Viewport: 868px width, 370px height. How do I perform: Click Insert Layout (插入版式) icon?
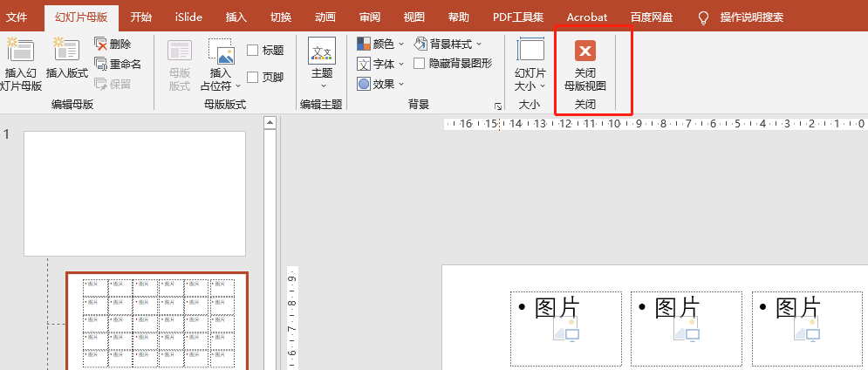(x=66, y=49)
